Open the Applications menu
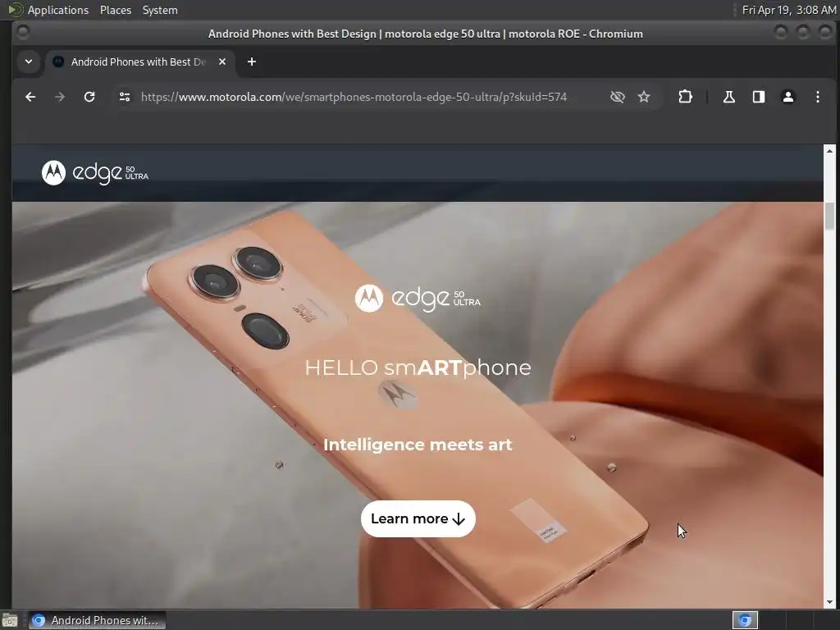Viewport: 840px width, 630px height. pyautogui.click(x=58, y=10)
